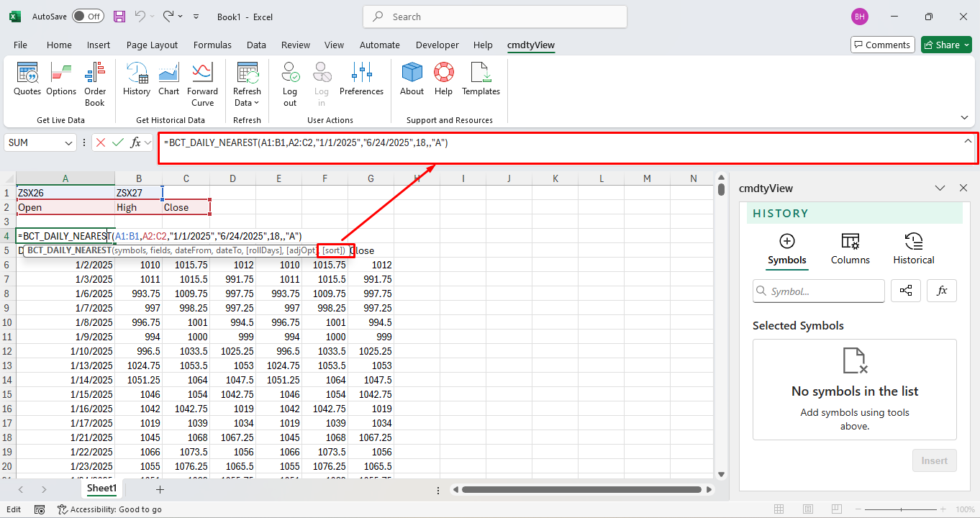Click in the Search box in title bar
980x518 pixels.
495,17
